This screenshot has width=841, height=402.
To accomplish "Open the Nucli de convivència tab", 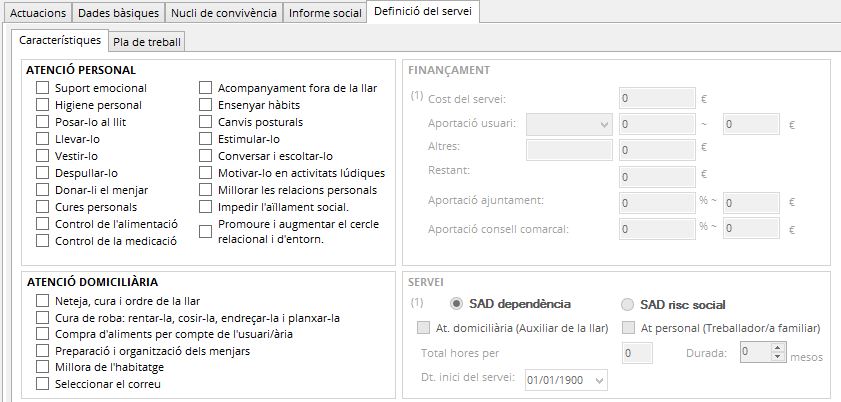I will (x=223, y=13).
